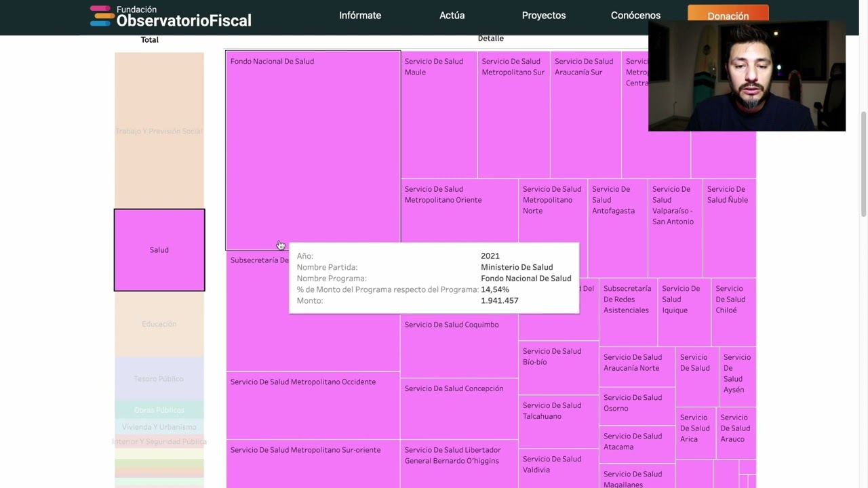Select the Salud block in Total column
The image size is (868, 488).
159,250
